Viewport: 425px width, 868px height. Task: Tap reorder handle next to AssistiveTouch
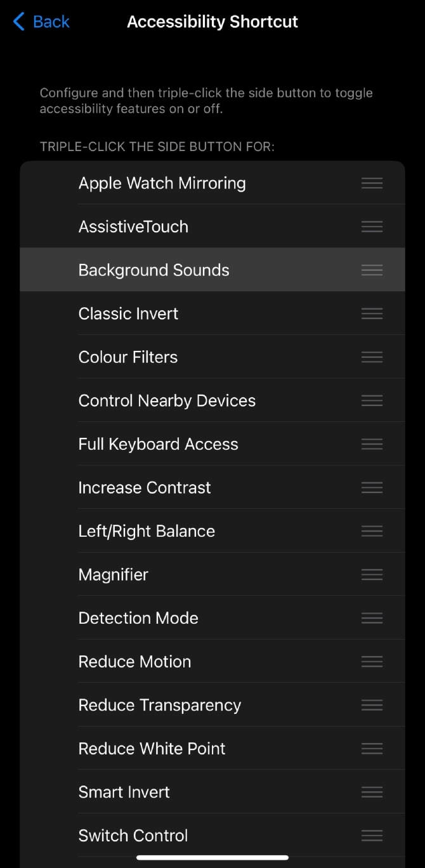372,227
